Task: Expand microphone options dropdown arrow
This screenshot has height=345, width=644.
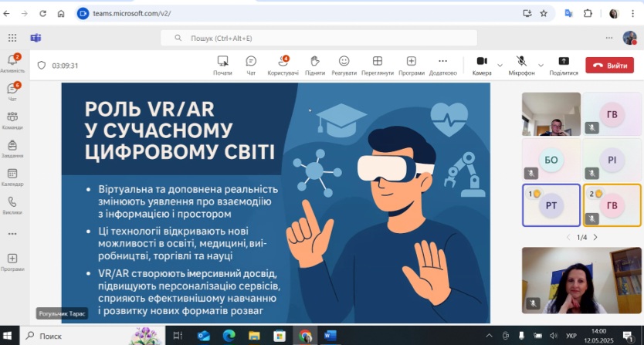Action: (541, 66)
